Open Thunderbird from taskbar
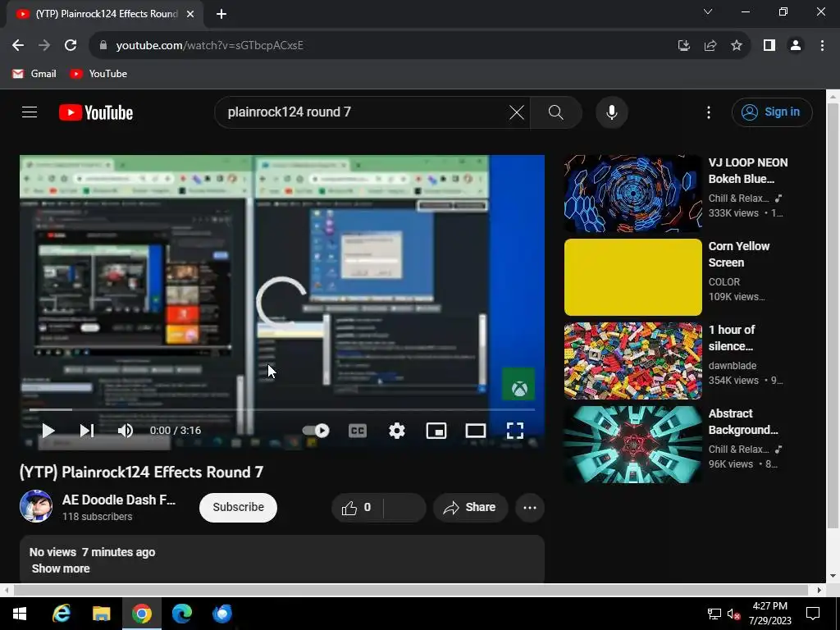The width and height of the screenshot is (840, 630). coord(221,614)
